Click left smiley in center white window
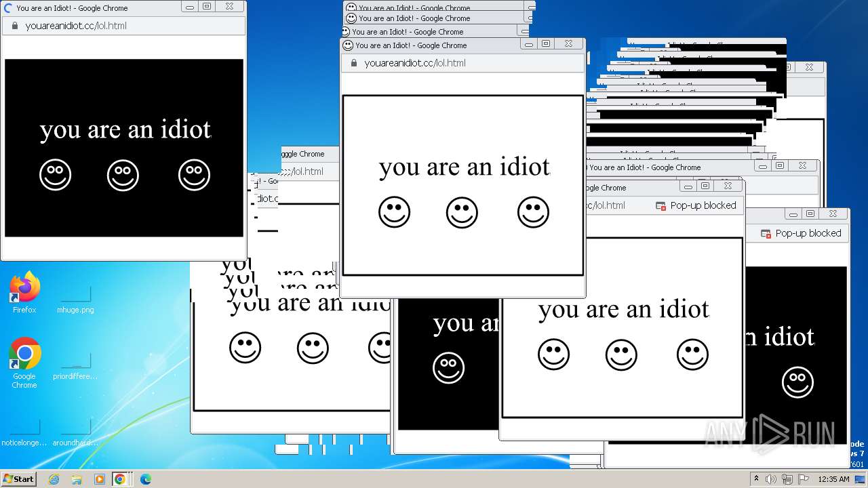Image resolution: width=868 pixels, height=488 pixels. (x=394, y=212)
